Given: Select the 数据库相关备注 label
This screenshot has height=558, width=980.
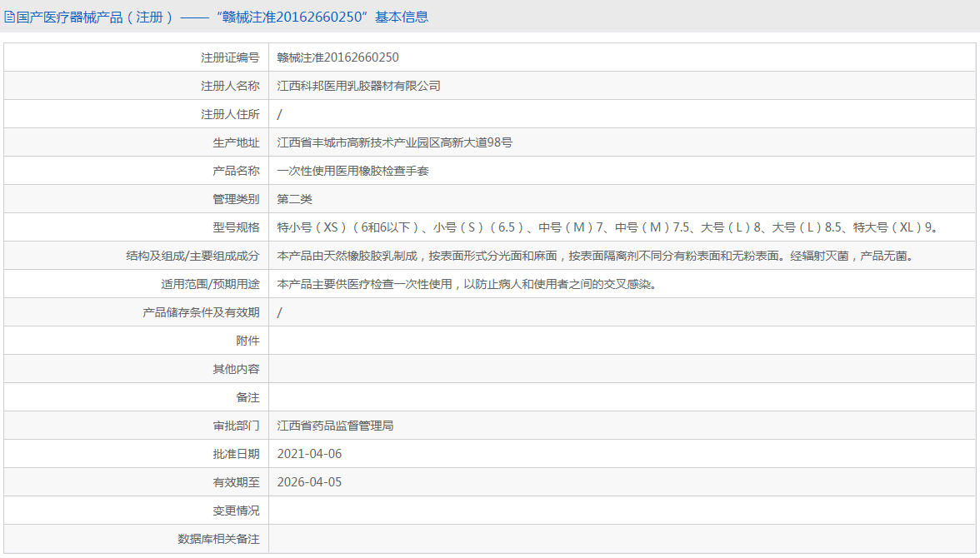Looking at the screenshot, I should click(218, 539).
